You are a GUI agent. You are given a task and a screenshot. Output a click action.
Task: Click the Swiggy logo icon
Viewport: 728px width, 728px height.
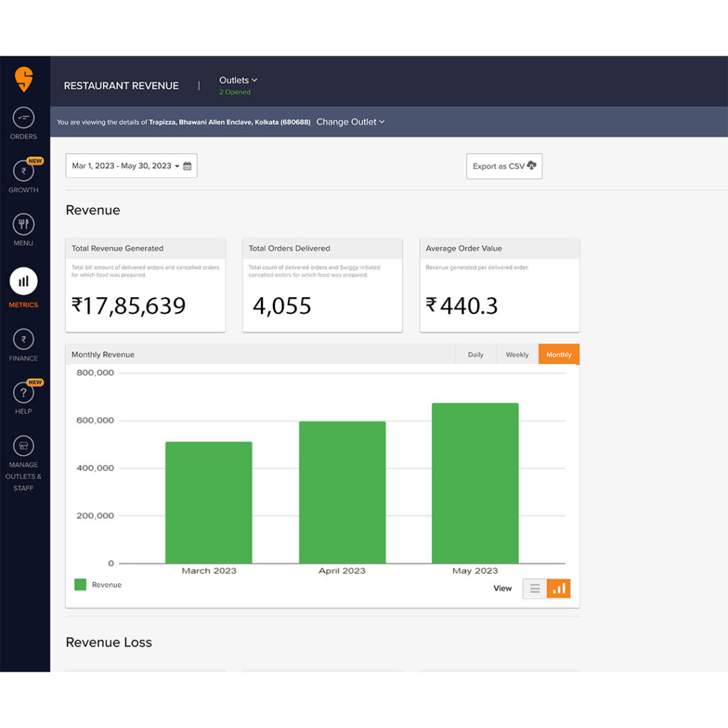24,79
